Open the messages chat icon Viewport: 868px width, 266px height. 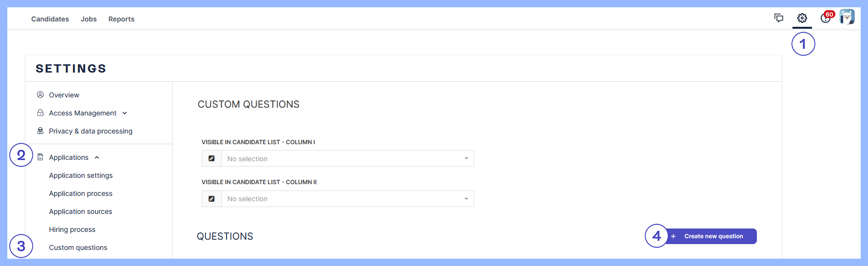point(779,18)
